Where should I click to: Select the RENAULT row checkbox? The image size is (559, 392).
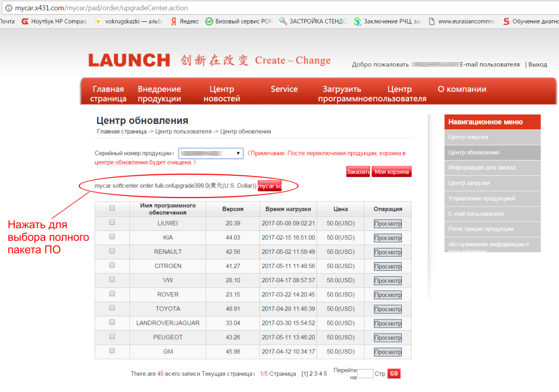(x=112, y=251)
